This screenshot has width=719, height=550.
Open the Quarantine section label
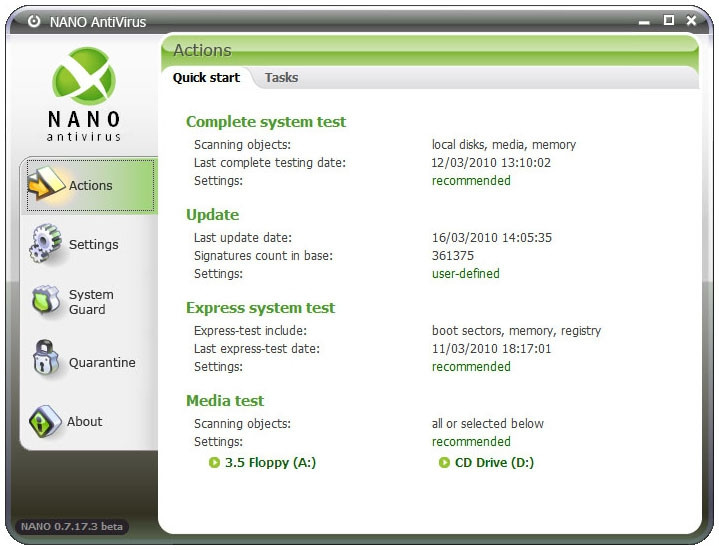(102, 362)
